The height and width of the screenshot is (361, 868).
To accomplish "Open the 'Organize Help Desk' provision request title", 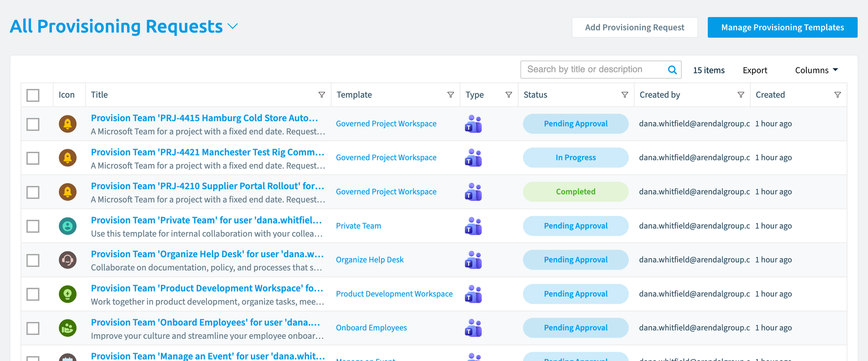I will (207, 254).
